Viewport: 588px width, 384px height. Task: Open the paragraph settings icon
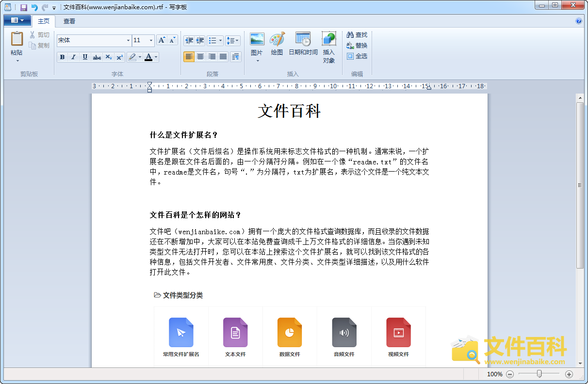tap(235, 57)
